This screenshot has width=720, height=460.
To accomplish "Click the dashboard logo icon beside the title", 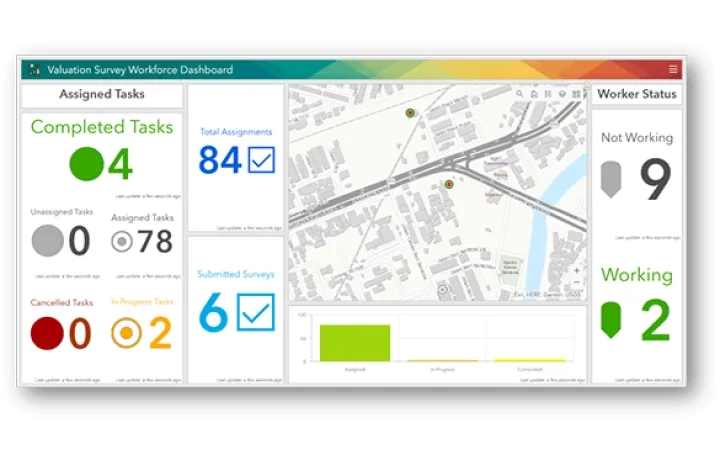I will (x=34, y=69).
